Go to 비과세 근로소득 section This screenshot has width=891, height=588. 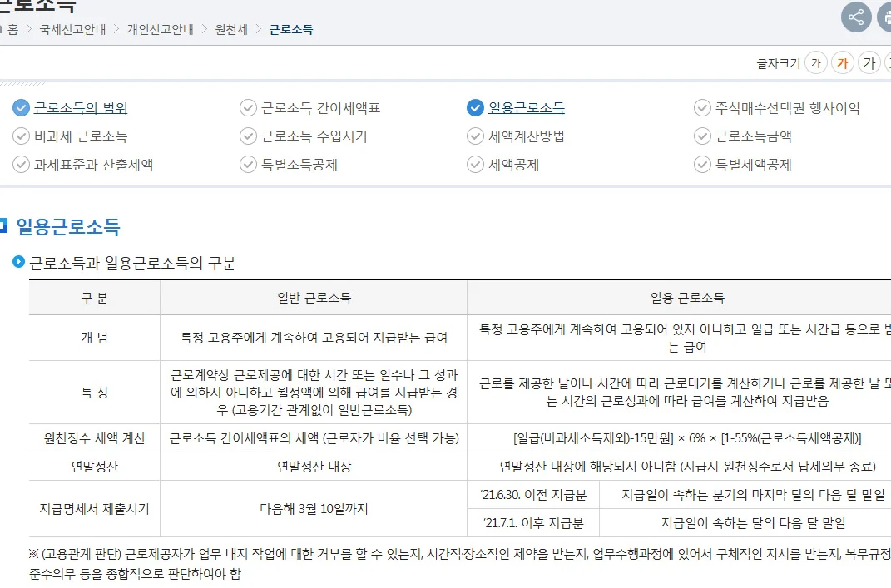(x=81, y=136)
